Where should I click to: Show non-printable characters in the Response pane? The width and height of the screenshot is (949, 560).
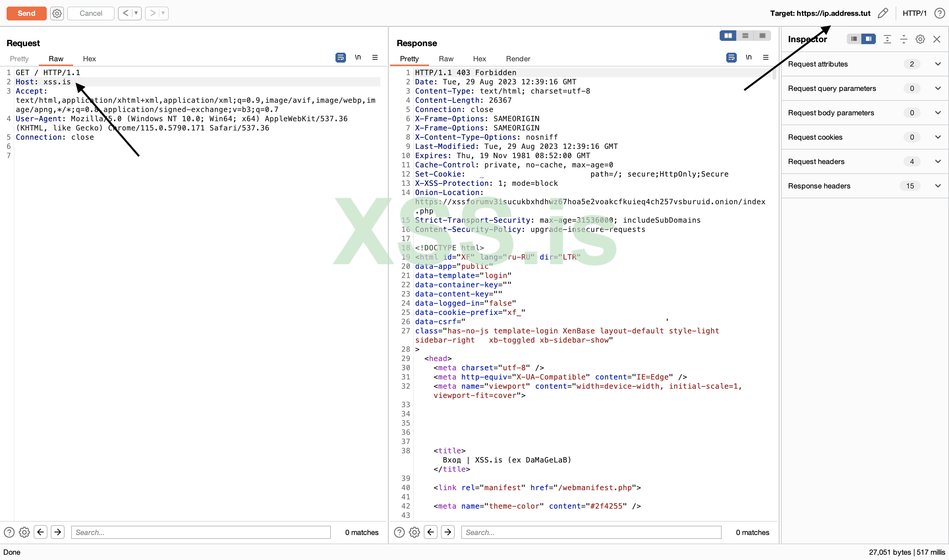click(748, 58)
